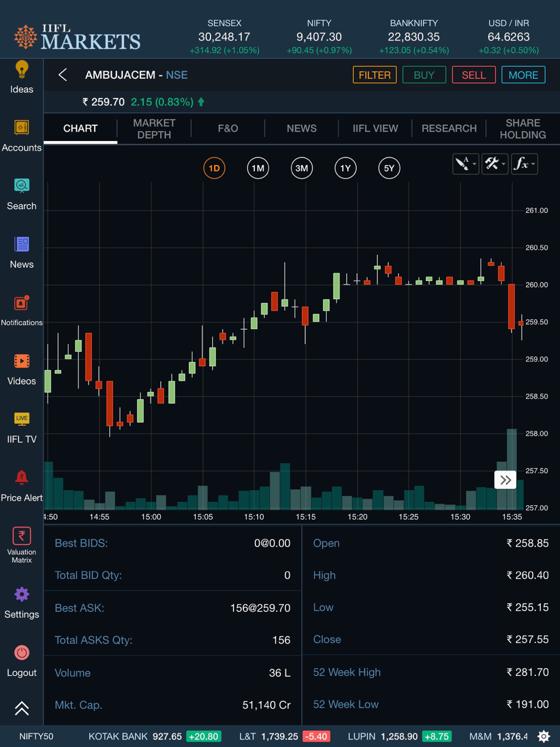Select the 1Y chart period

(x=345, y=168)
